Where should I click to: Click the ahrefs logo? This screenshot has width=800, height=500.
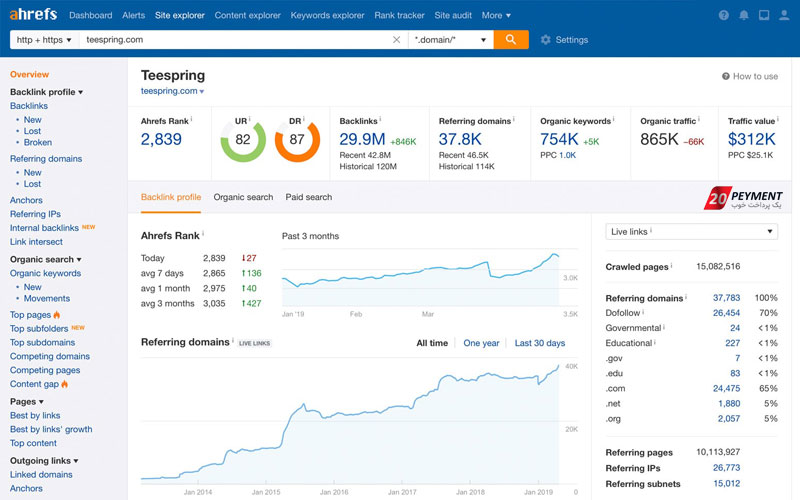click(33, 14)
